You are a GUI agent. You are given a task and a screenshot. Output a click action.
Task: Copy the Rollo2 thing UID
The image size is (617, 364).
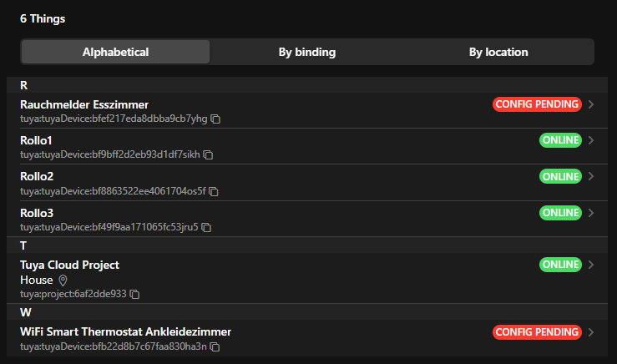point(213,191)
